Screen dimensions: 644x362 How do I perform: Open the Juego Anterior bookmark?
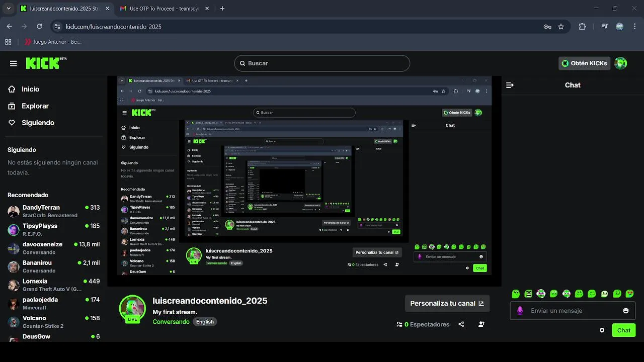(53, 42)
